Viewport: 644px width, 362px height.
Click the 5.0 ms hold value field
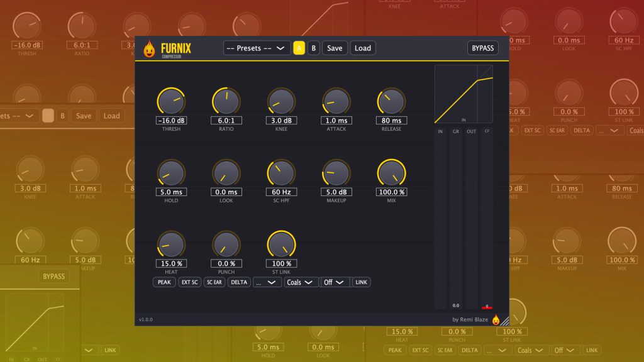coord(171,192)
